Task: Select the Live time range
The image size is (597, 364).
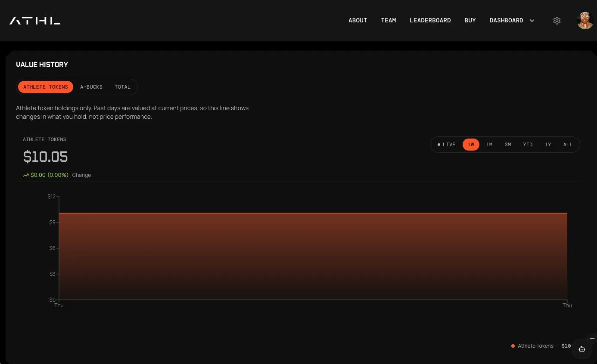Action: click(447, 145)
